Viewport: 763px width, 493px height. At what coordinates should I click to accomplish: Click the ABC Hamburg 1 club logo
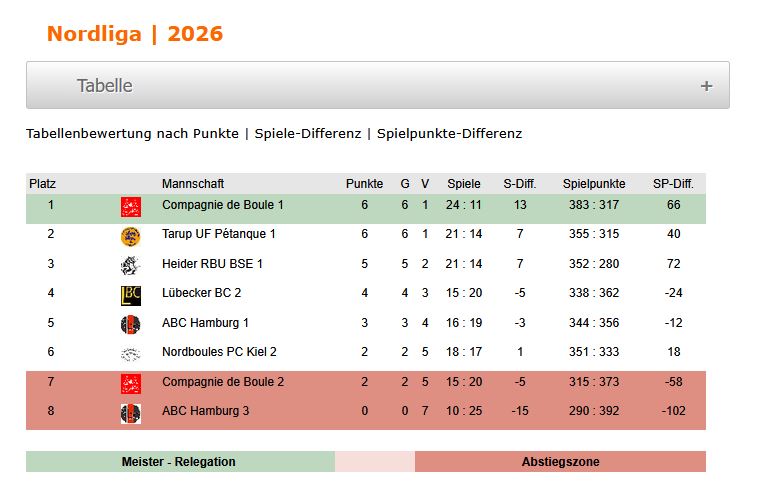[130, 325]
